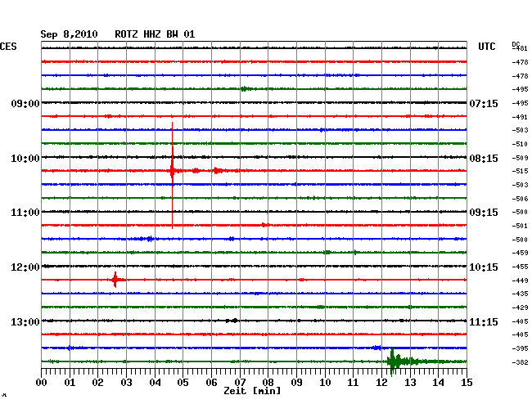Select the 12:00 local time label

pos(25,267)
